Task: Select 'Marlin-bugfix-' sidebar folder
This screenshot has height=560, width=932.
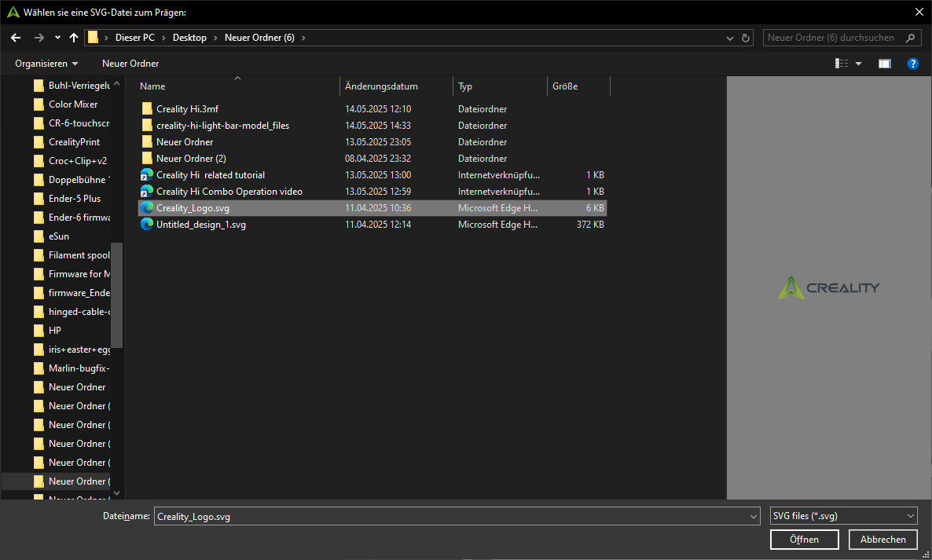Action: pyautogui.click(x=72, y=368)
